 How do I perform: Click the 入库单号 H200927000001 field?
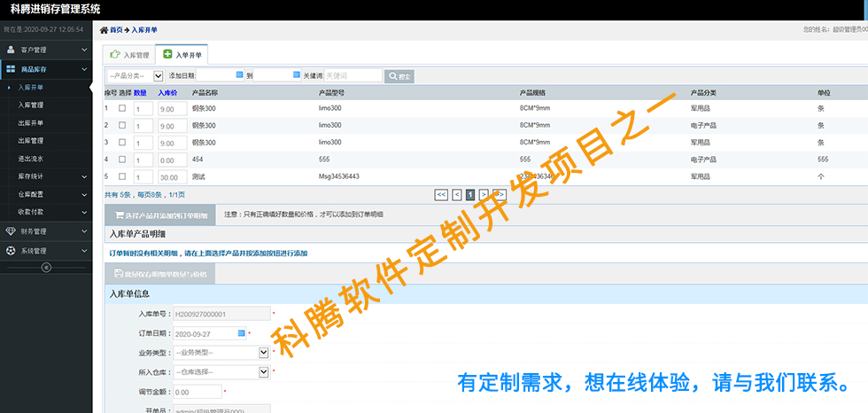221,314
